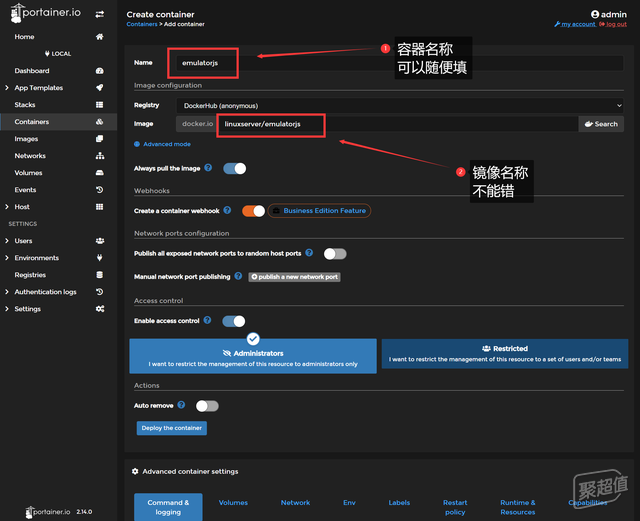640x521 pixels.
Task: Toggle sidebar collapse arrows icon
Action: click(100, 15)
